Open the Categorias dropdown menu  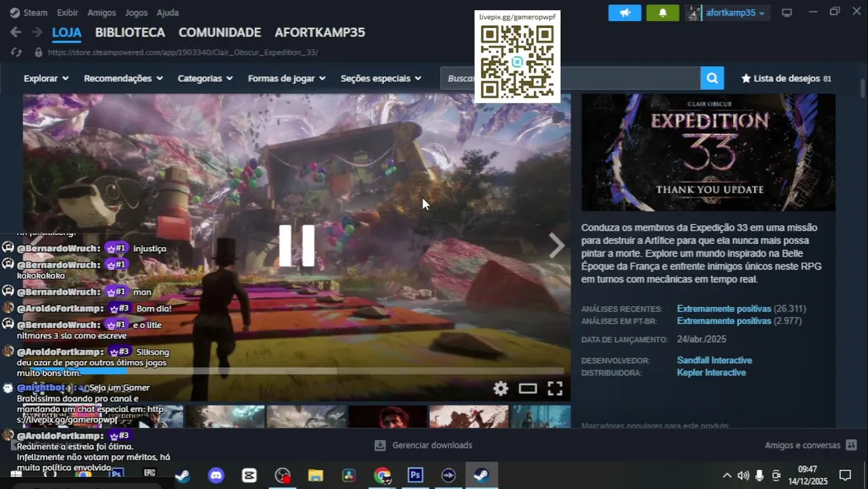205,78
